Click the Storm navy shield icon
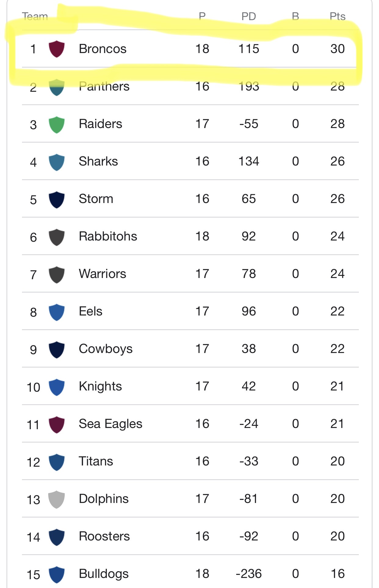 (57, 200)
